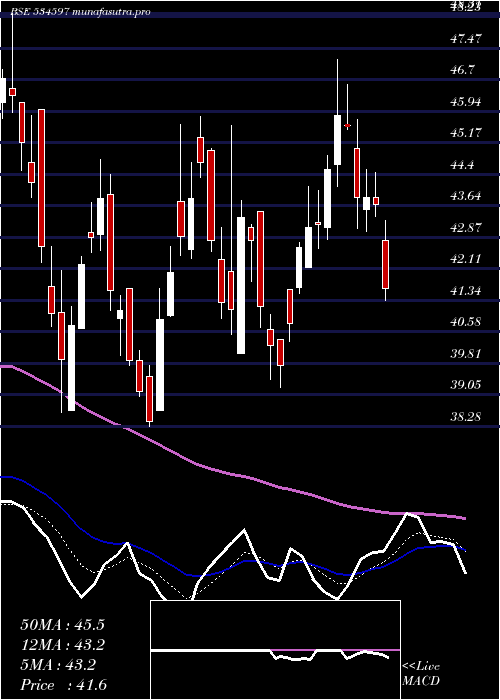Select the 44.4 price axis label
The height and width of the screenshot is (700, 500).
(464, 165)
